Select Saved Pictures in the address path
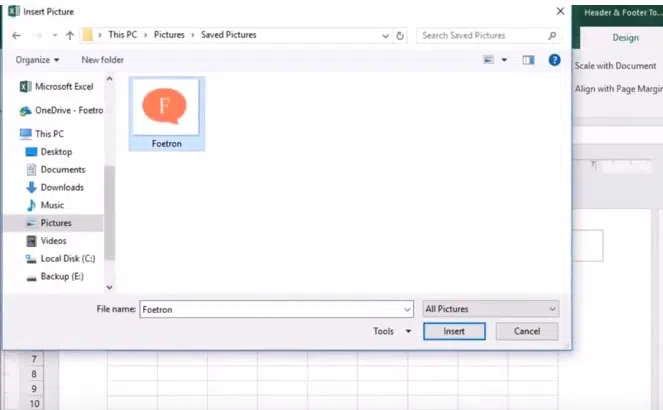Screen dimensions: 663x410 click(x=229, y=35)
